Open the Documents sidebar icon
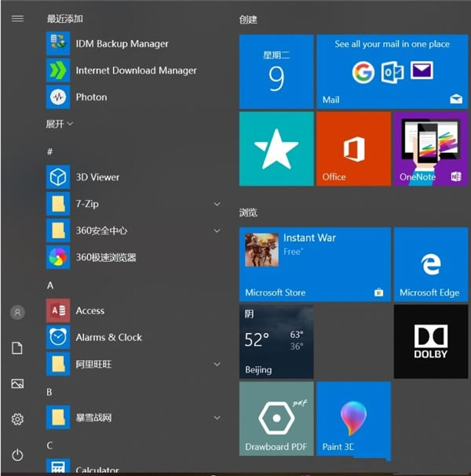The width and height of the screenshot is (471, 476). click(17, 348)
